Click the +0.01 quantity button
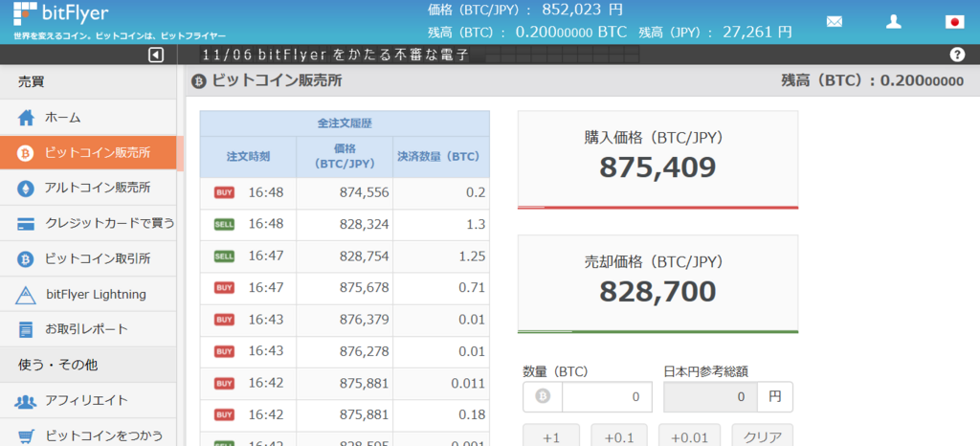Image resolution: width=980 pixels, height=446 pixels. tap(689, 436)
